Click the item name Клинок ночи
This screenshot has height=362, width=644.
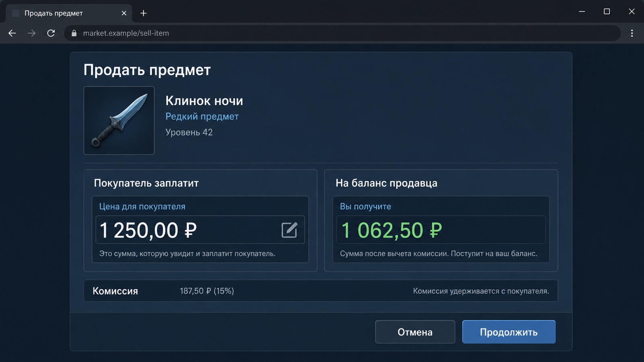point(204,101)
